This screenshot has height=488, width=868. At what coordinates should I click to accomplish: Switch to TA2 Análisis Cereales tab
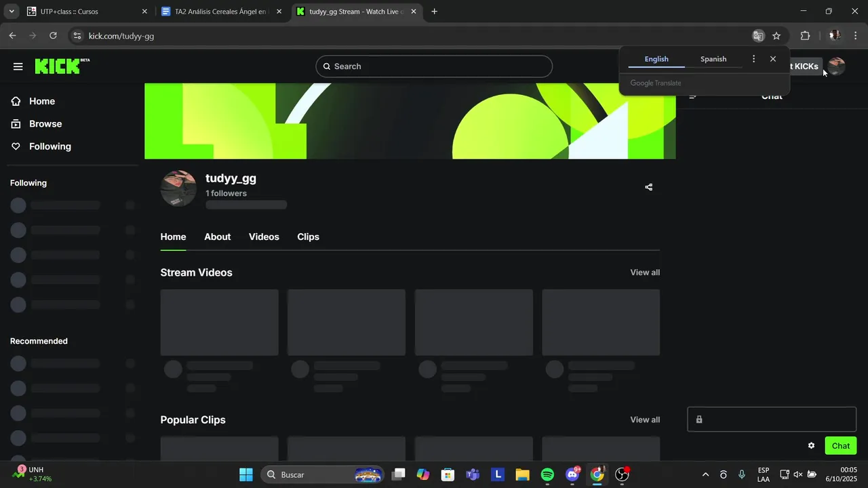pyautogui.click(x=222, y=12)
